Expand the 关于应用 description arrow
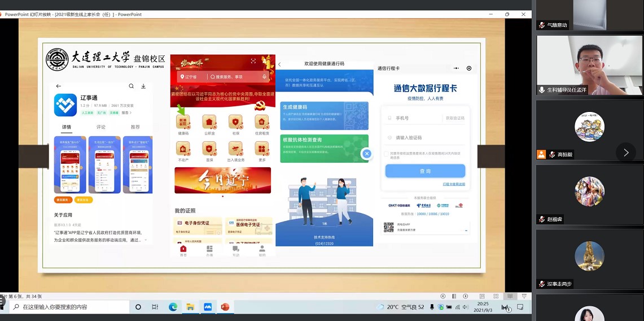 tap(146, 240)
